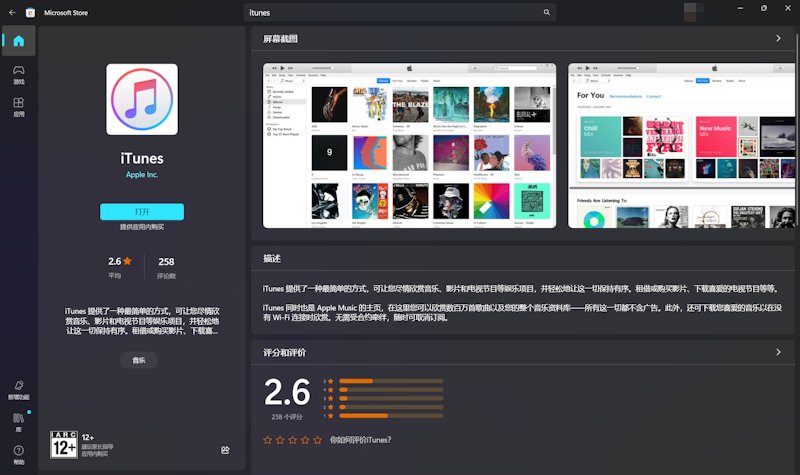Screen dimensions: 800x475
Task: Open Help in the sidebar
Action: tap(19, 455)
